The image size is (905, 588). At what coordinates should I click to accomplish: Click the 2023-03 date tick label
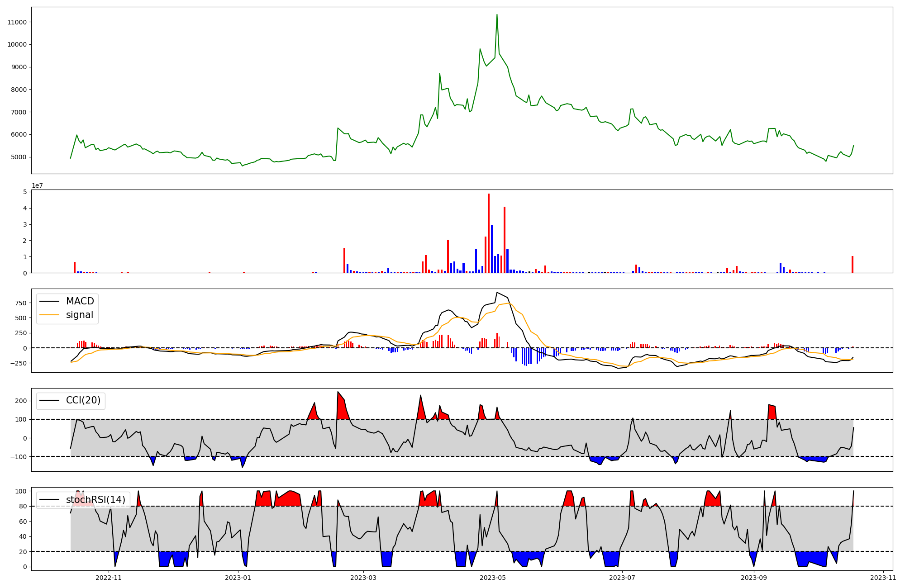pyautogui.click(x=363, y=578)
